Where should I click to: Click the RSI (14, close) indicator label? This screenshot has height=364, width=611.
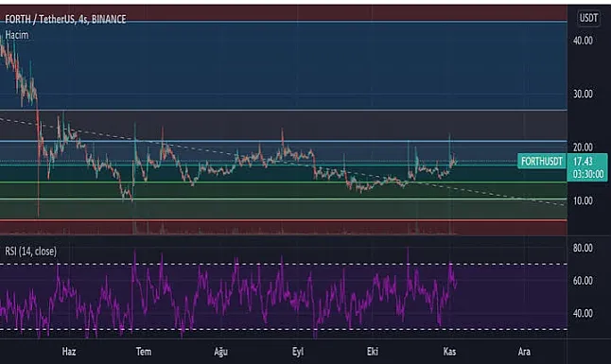(30, 251)
